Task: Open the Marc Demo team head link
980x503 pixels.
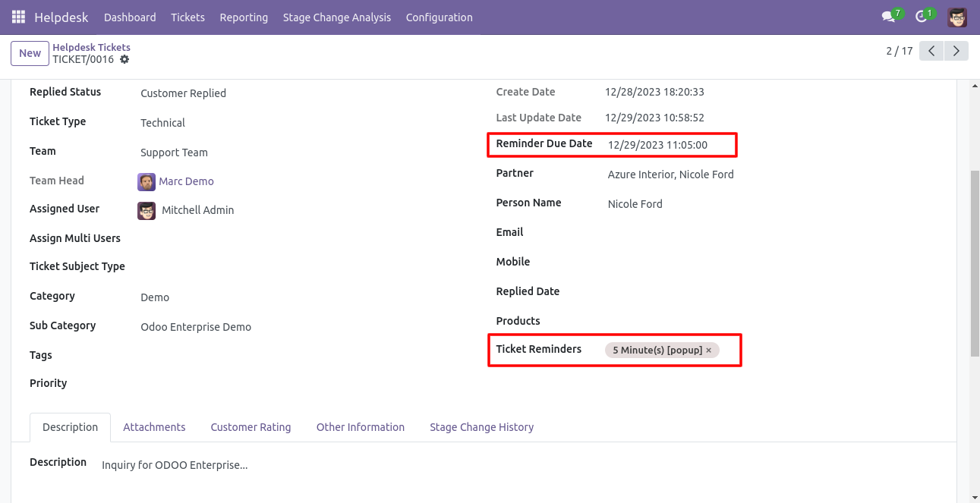Action: (186, 181)
